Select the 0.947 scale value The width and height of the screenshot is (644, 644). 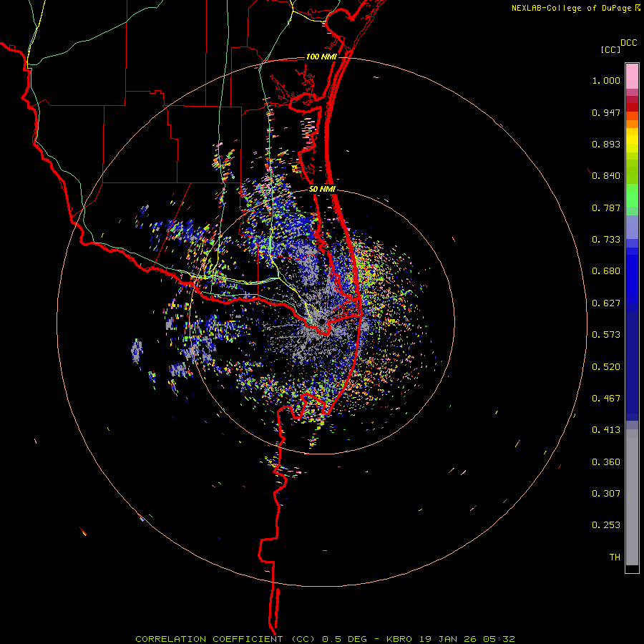tap(606, 112)
